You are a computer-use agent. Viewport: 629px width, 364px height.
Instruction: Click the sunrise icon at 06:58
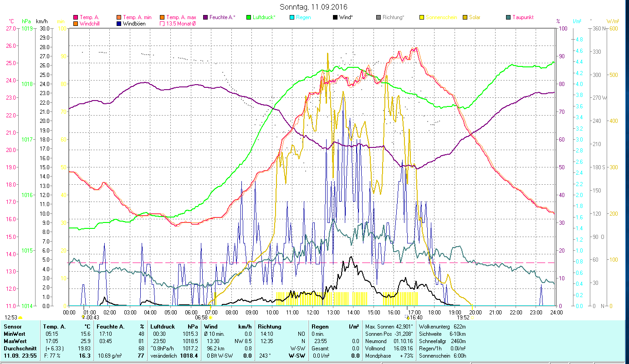210,318
